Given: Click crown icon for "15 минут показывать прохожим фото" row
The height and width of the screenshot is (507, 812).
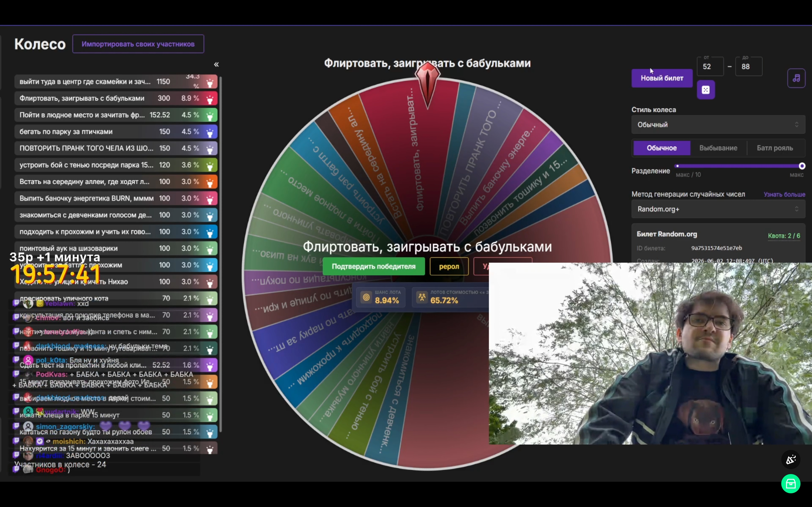Looking at the screenshot, I should pos(210,383).
